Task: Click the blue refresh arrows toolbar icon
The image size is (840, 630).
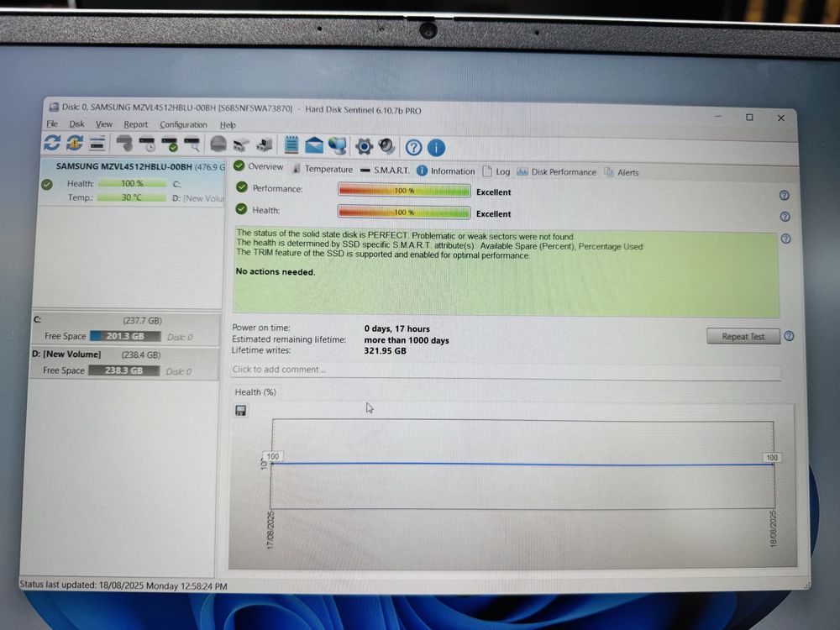Action: (x=52, y=143)
